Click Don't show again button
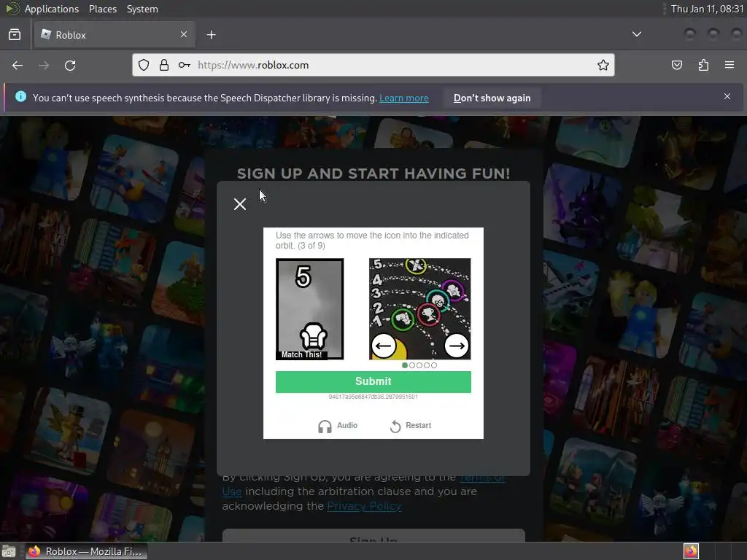 [492, 98]
